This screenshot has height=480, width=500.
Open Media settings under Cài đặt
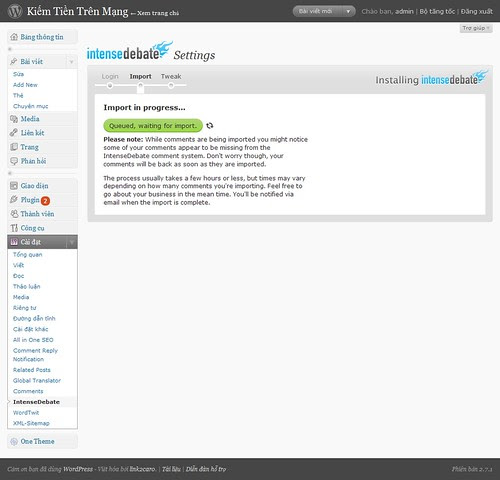[21, 297]
